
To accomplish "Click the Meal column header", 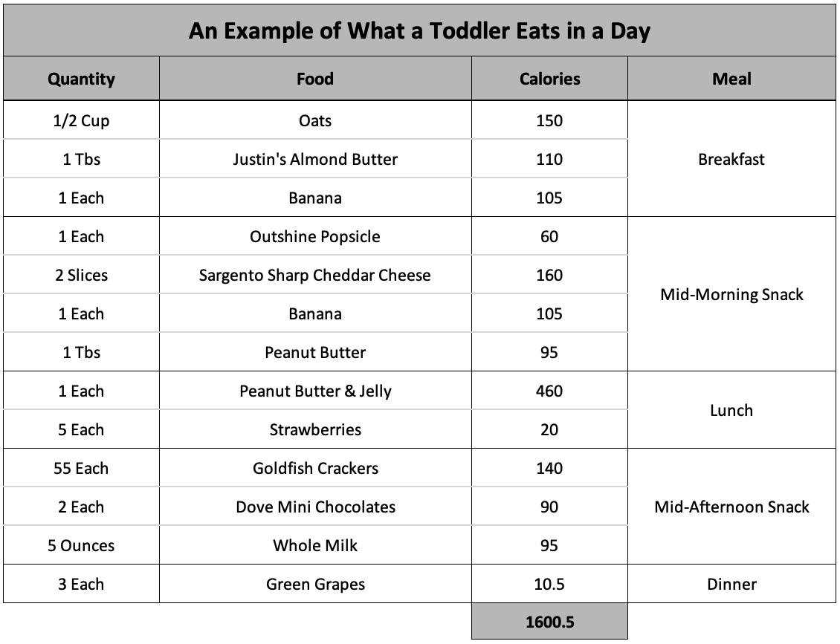I will (731, 79).
